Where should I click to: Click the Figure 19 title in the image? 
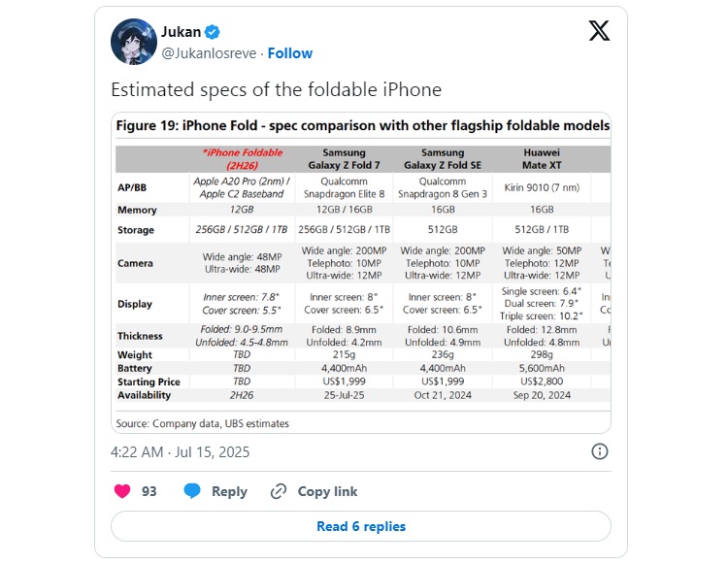362,126
